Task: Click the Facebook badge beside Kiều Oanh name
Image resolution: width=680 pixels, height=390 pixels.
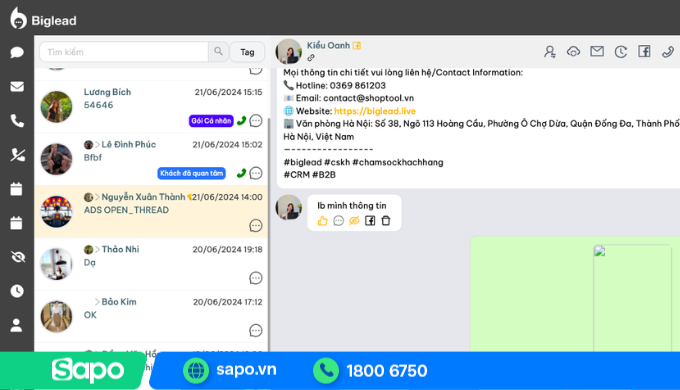Action: point(356,46)
